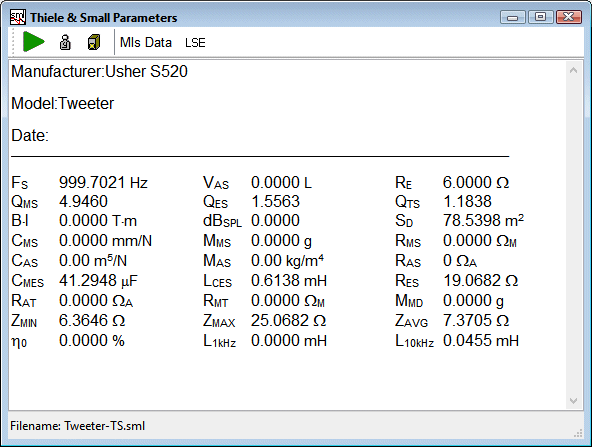Minimize the Thiele & Small Parameters window
The image size is (592, 447).
tap(512, 17)
